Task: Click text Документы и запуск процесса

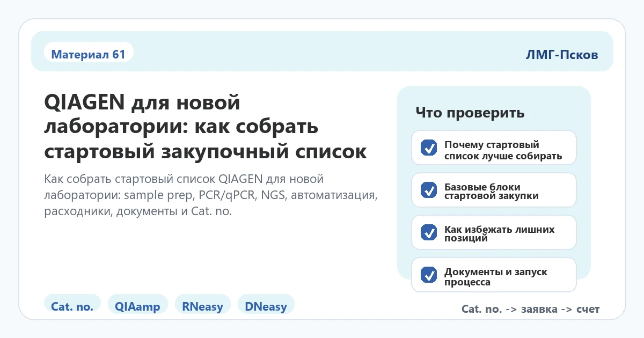Action: point(496,277)
